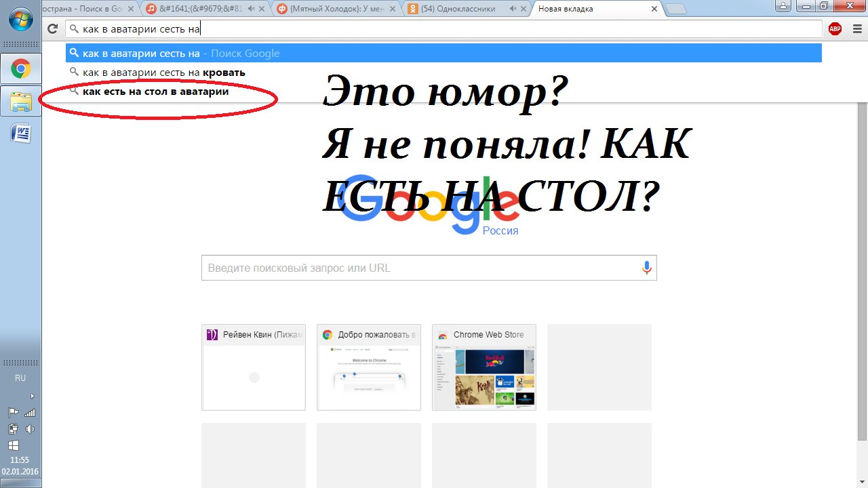Click the Chrome user profile button
The width and height of the screenshot is (868, 488).
783,5
